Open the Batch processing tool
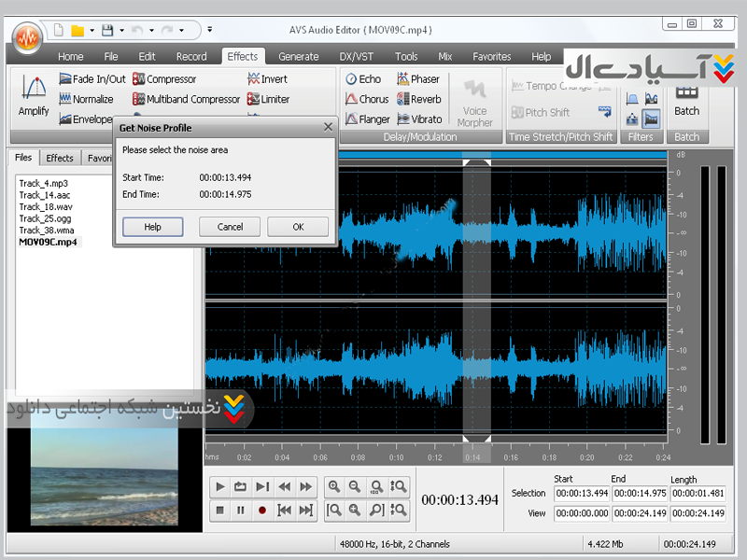This screenshot has width=747, height=560. coord(686,98)
